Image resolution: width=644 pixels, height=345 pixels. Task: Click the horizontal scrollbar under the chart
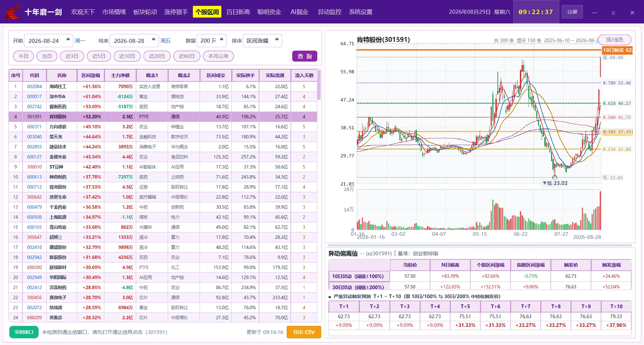click(480, 245)
